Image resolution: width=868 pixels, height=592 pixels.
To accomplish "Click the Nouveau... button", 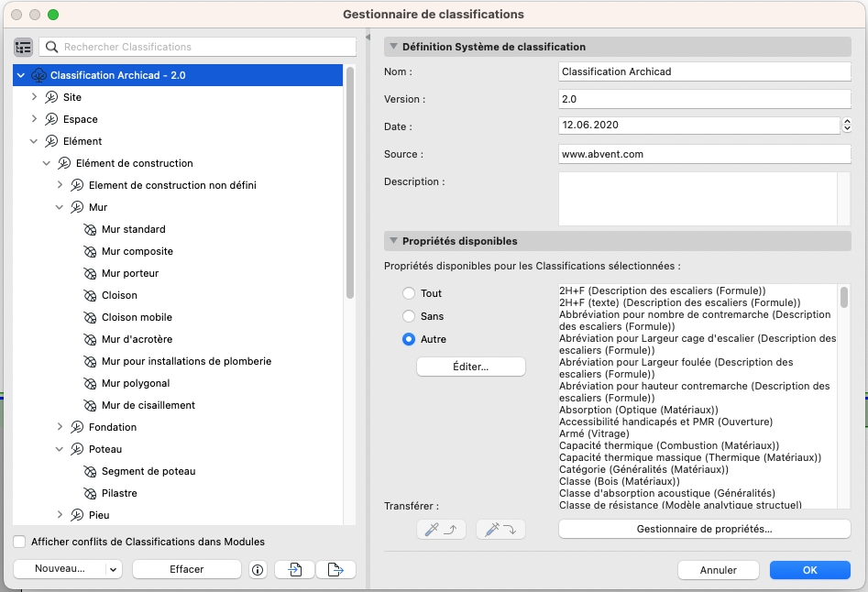I will click(x=60, y=569).
